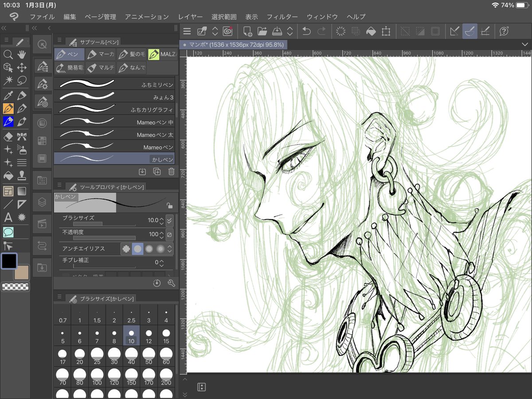
Task: Select the Balloon speech bubble tool
Action: coord(8,232)
